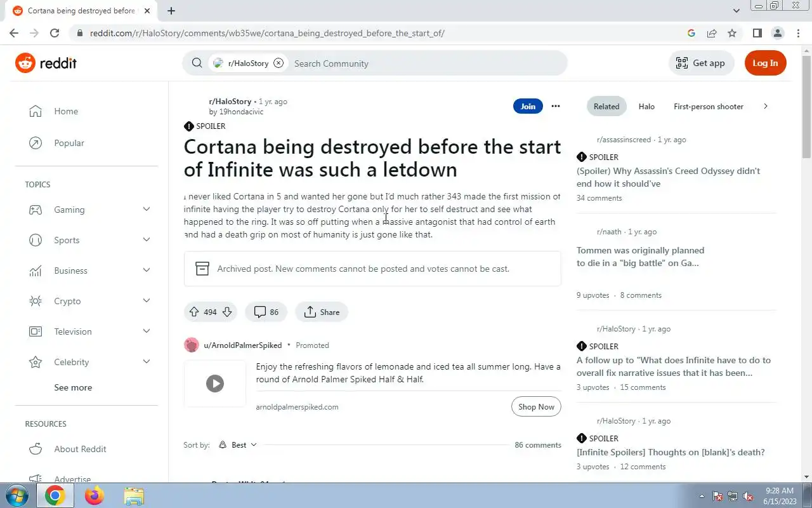Play the Arnold Palmer promoted video

pos(215,384)
